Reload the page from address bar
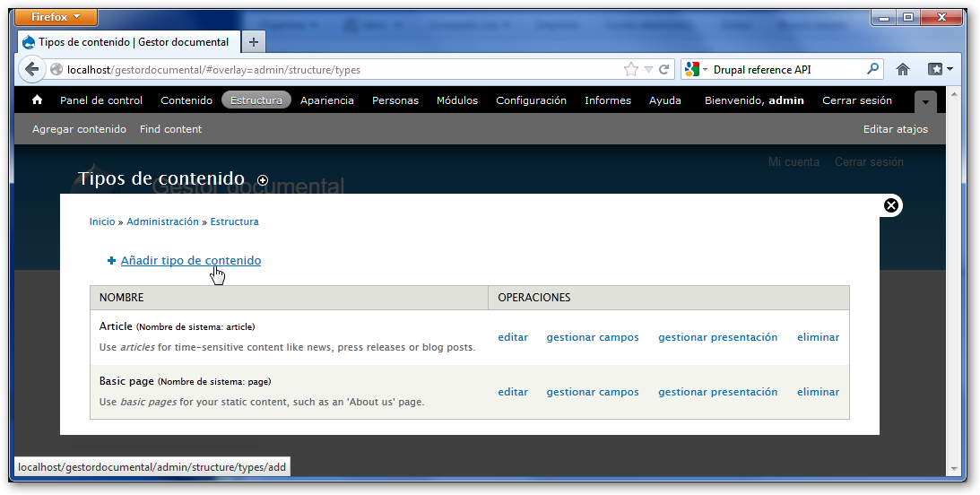This screenshot has width=980, height=495. tap(664, 69)
